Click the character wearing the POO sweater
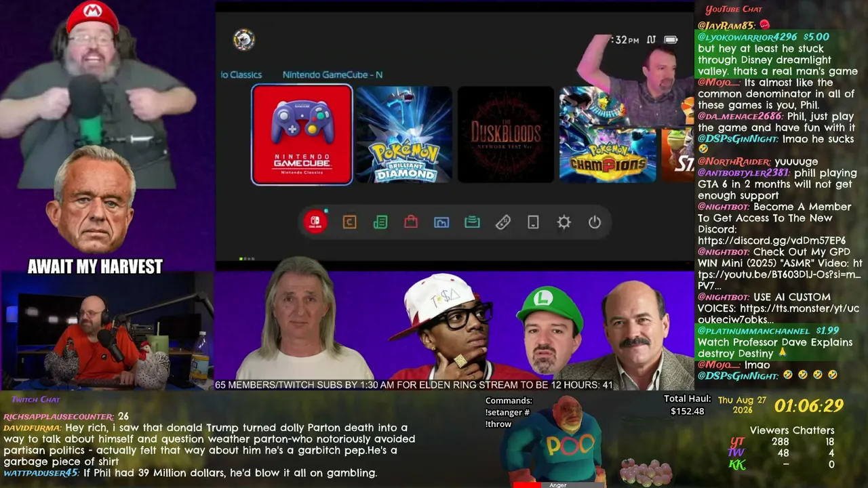The width and height of the screenshot is (868, 488). point(557,439)
